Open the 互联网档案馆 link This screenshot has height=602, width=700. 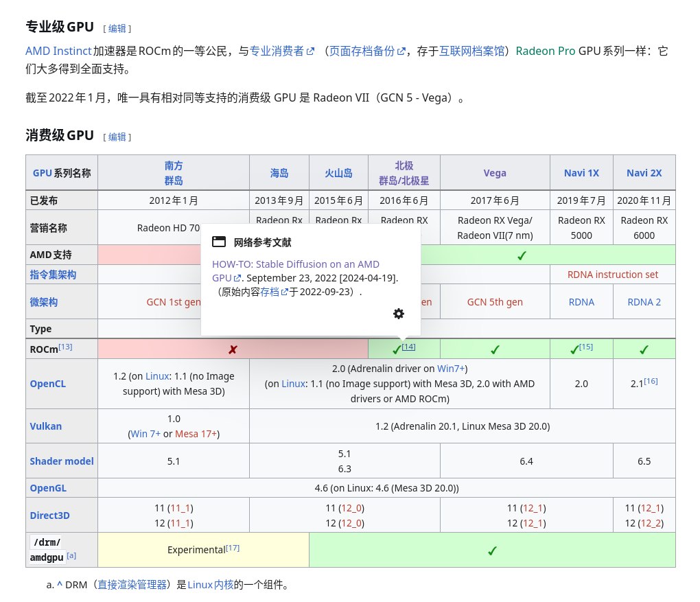pyautogui.click(x=471, y=51)
